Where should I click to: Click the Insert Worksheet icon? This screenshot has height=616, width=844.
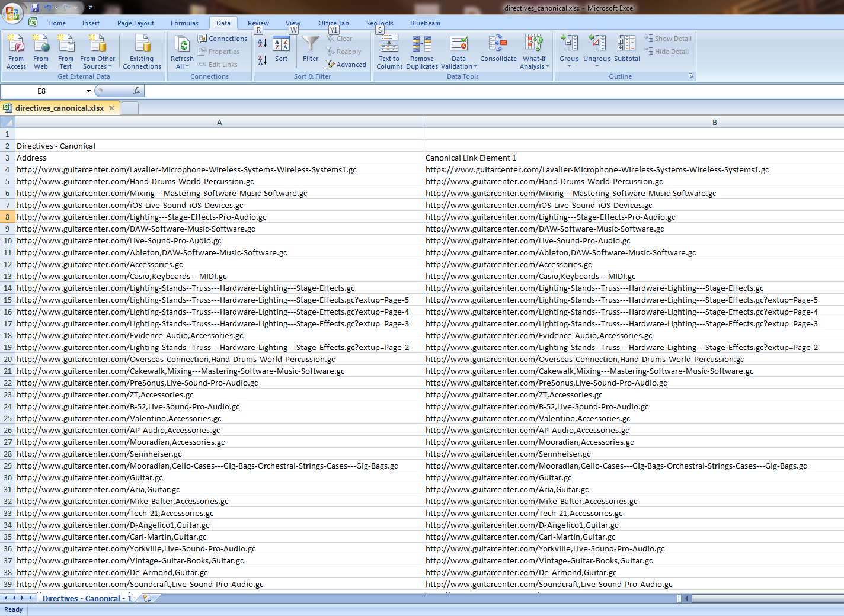click(147, 598)
